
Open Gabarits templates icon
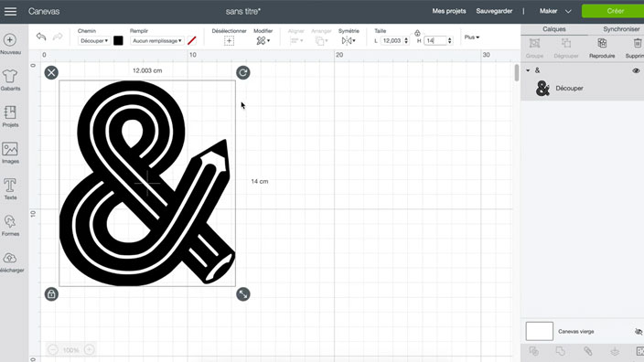[10, 80]
